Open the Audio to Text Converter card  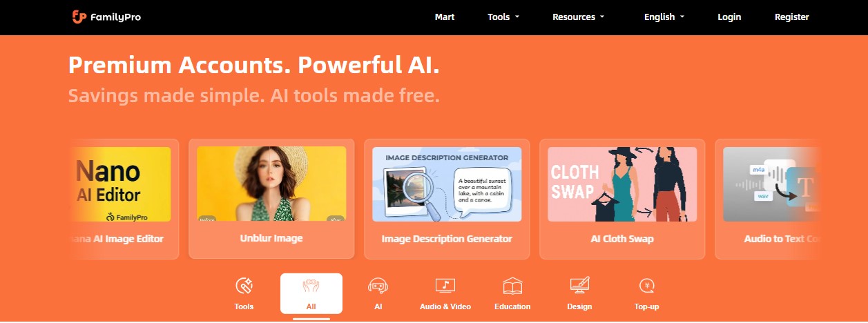769,199
